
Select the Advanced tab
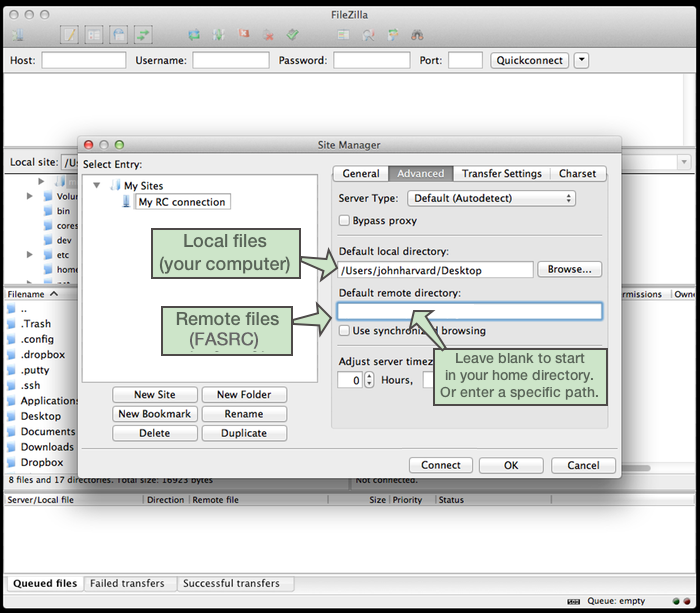click(x=421, y=174)
